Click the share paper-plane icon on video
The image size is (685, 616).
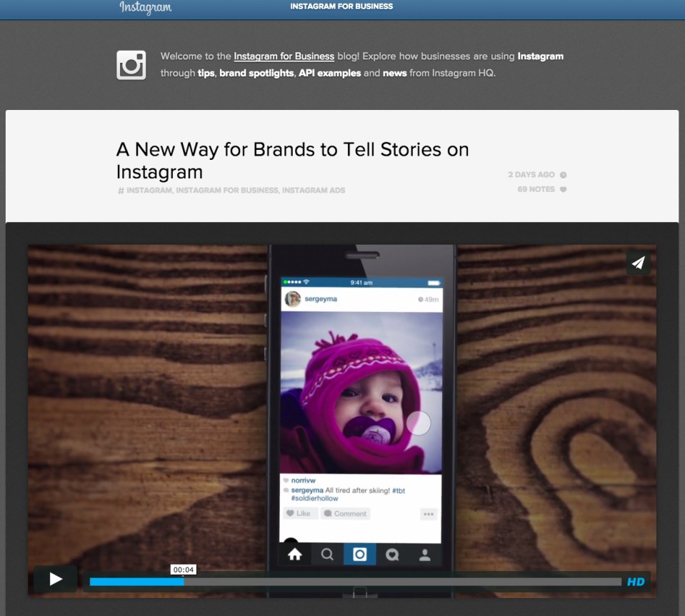pyautogui.click(x=638, y=263)
